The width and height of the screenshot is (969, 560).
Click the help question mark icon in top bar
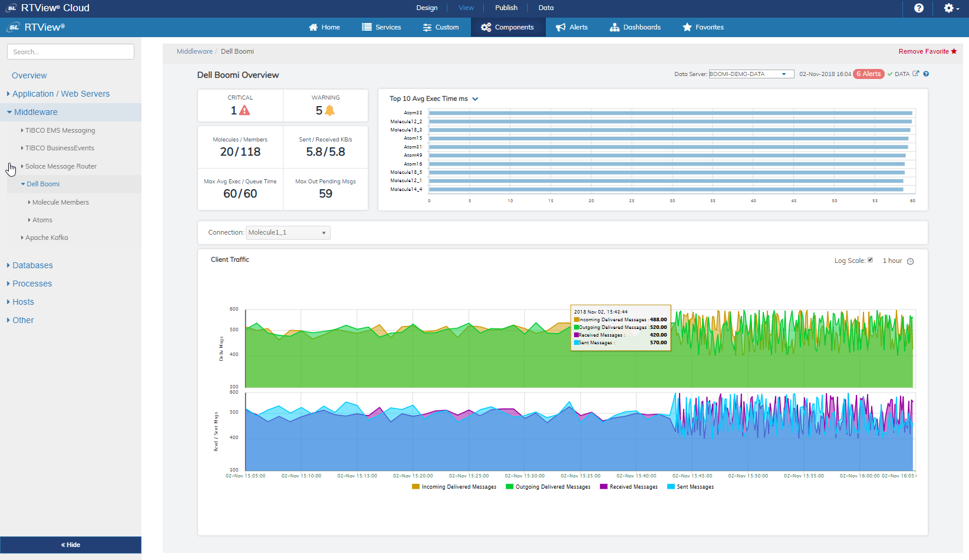point(918,8)
